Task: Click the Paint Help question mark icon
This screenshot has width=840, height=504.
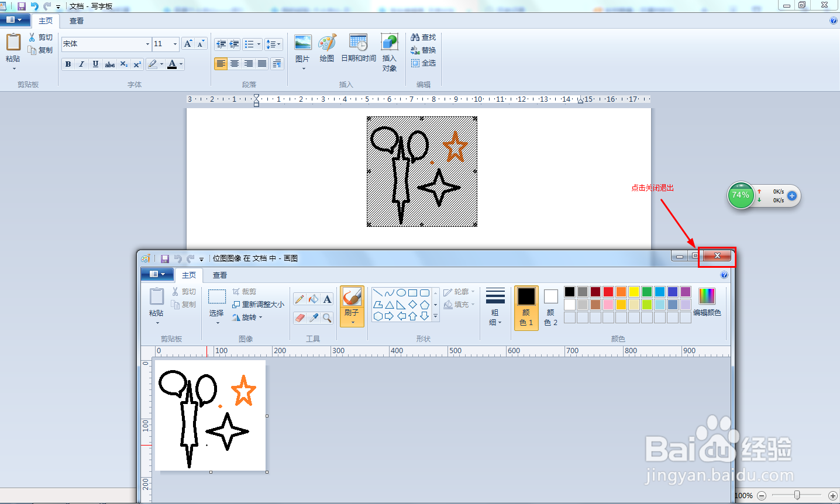Action: [724, 275]
